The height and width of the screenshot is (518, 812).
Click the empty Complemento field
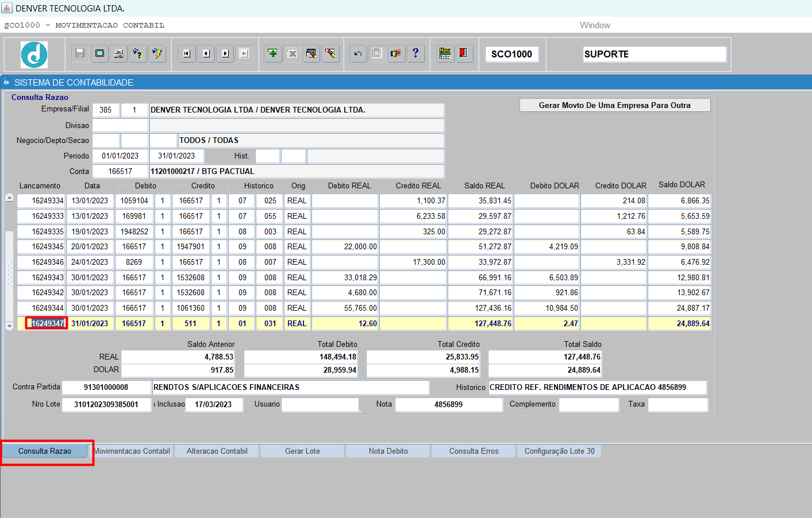click(589, 404)
